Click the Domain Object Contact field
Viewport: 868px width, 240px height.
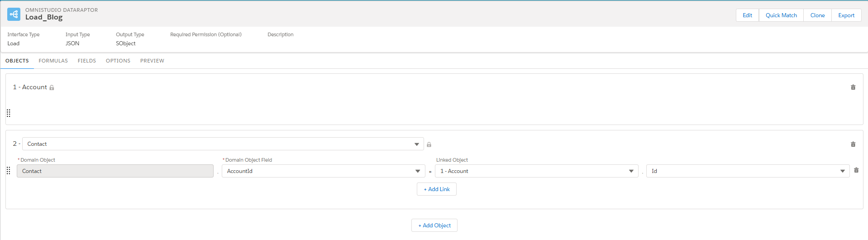(115, 171)
